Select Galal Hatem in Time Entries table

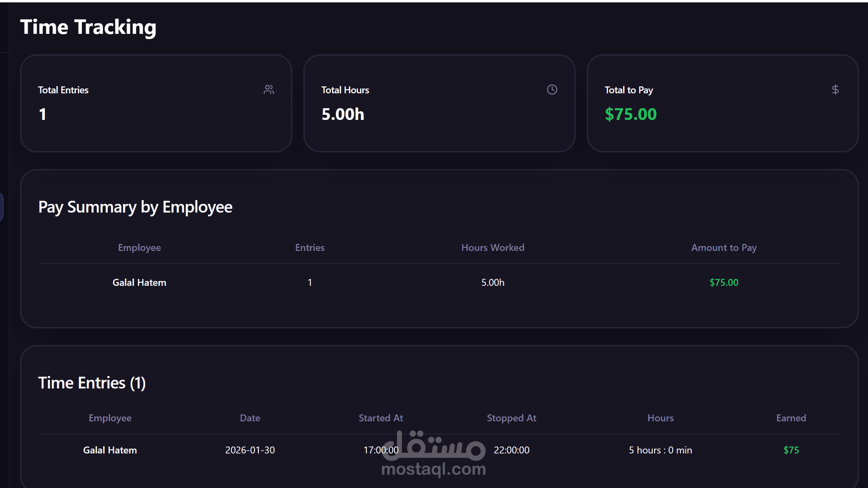[110, 450]
